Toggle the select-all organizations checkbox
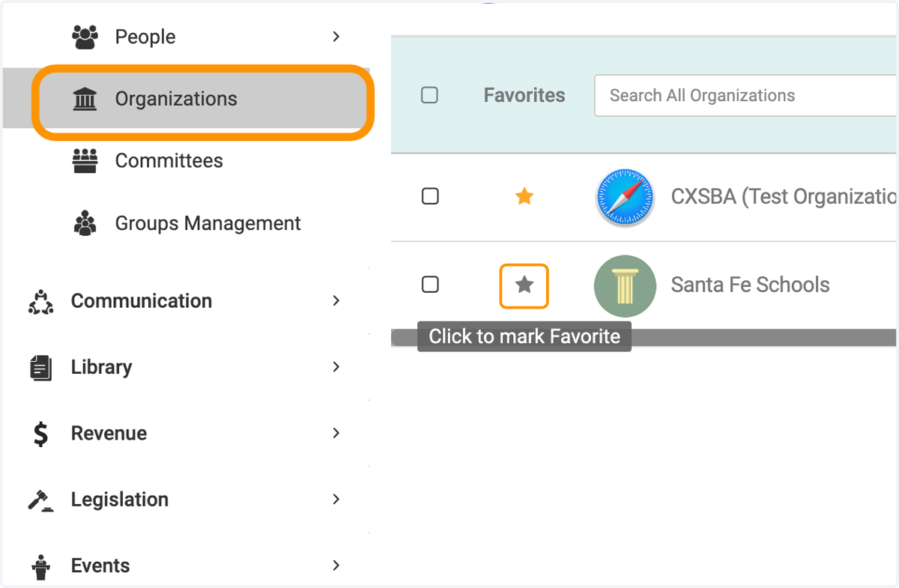899x588 pixels. pos(429,95)
